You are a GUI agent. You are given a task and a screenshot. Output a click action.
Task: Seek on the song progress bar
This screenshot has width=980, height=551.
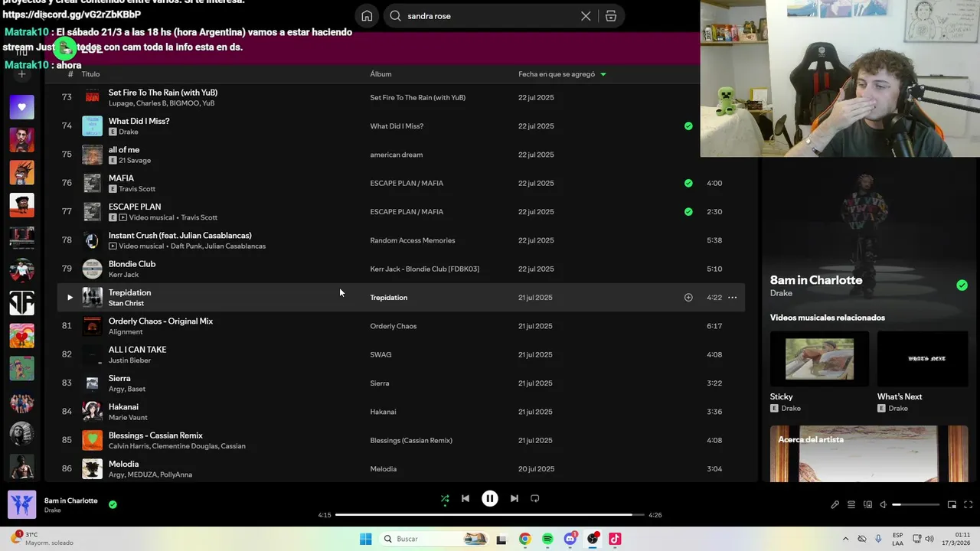coord(490,515)
